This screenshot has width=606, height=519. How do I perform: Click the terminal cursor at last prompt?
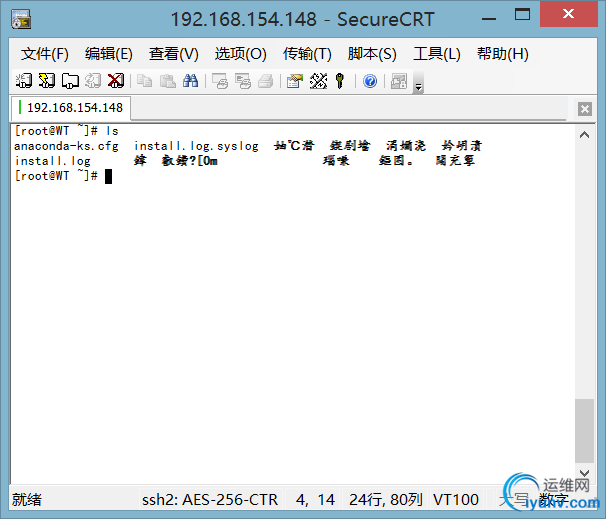(x=109, y=176)
